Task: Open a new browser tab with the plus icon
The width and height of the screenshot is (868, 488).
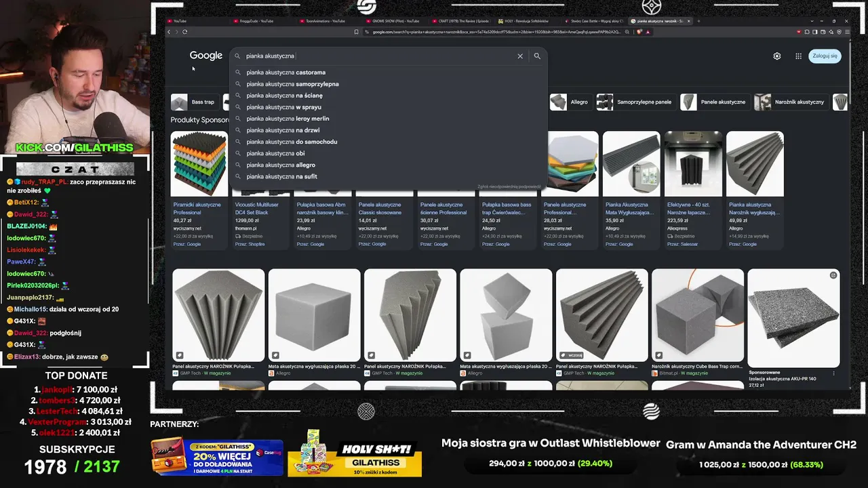Action: point(699,21)
